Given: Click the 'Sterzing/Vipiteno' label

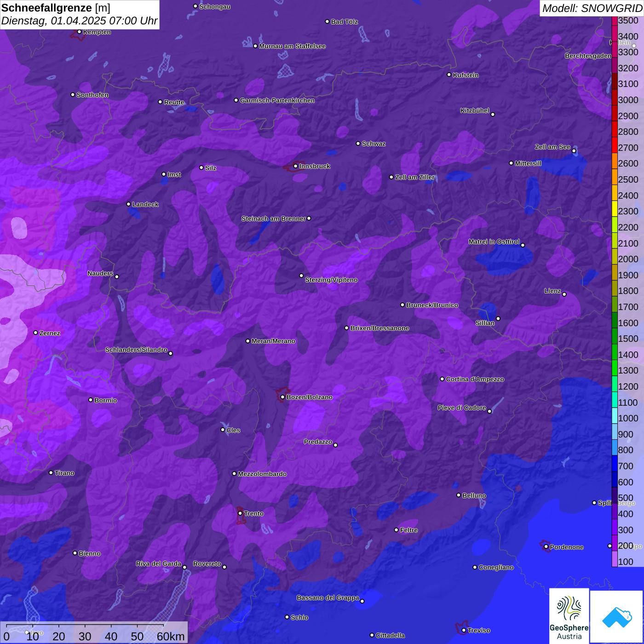Looking at the screenshot, I should click(x=331, y=280).
